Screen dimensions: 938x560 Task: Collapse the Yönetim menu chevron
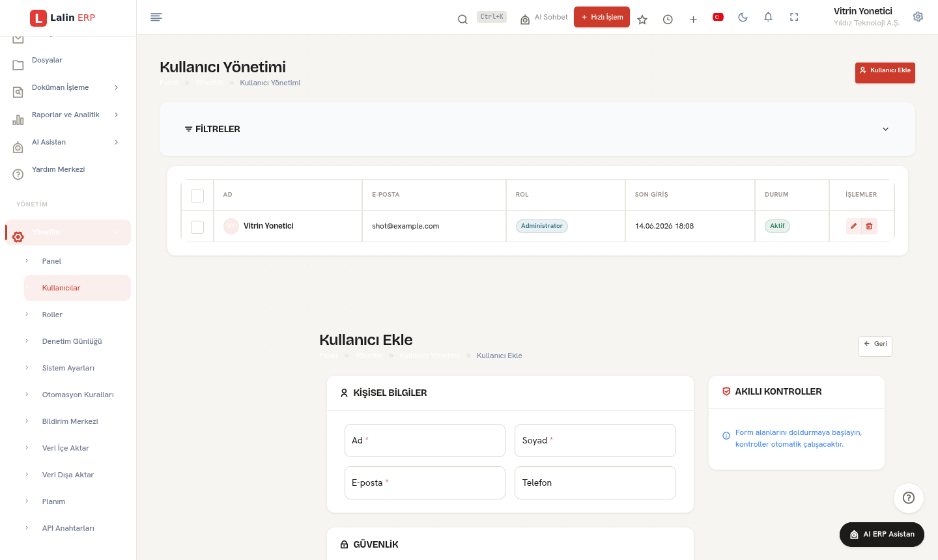(x=117, y=232)
